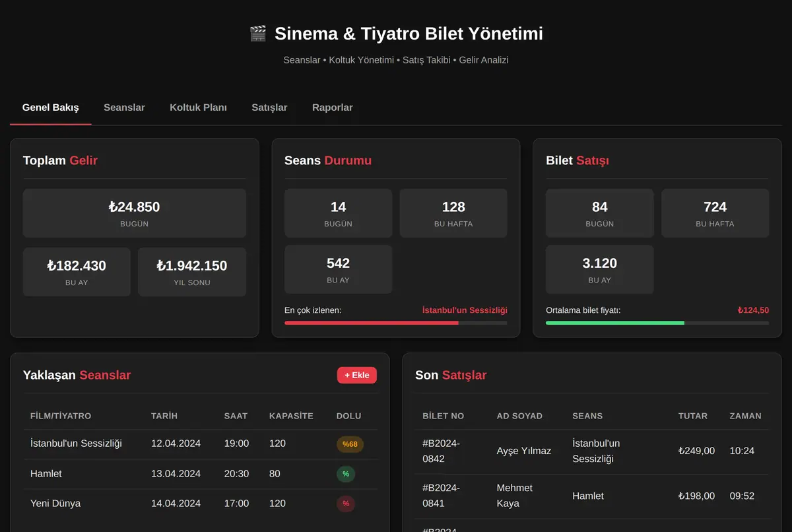Click the 19:00 session time
Viewport: 792px width, 532px height.
(236, 444)
